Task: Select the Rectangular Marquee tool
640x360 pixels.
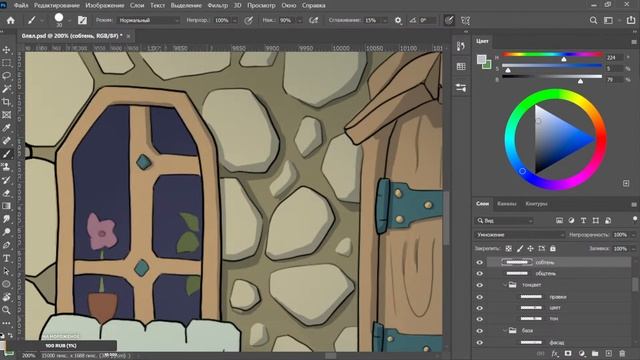Action: 7,63
